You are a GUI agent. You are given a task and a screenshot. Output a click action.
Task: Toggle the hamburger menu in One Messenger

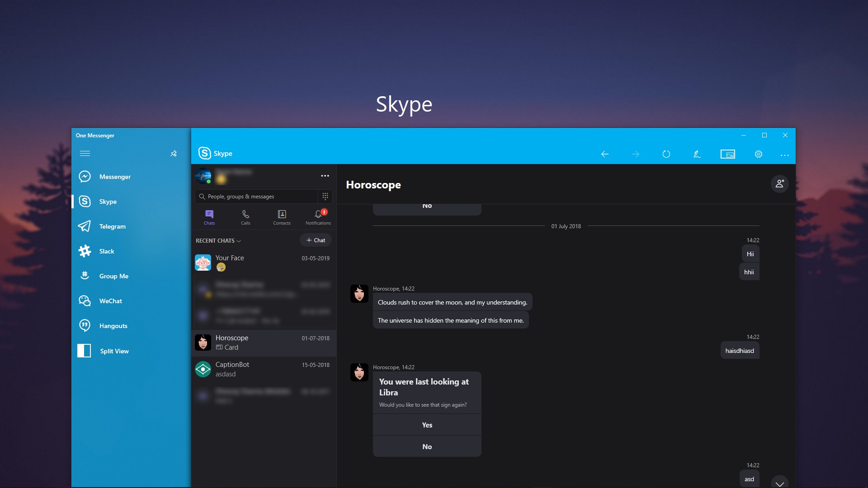pos(85,154)
